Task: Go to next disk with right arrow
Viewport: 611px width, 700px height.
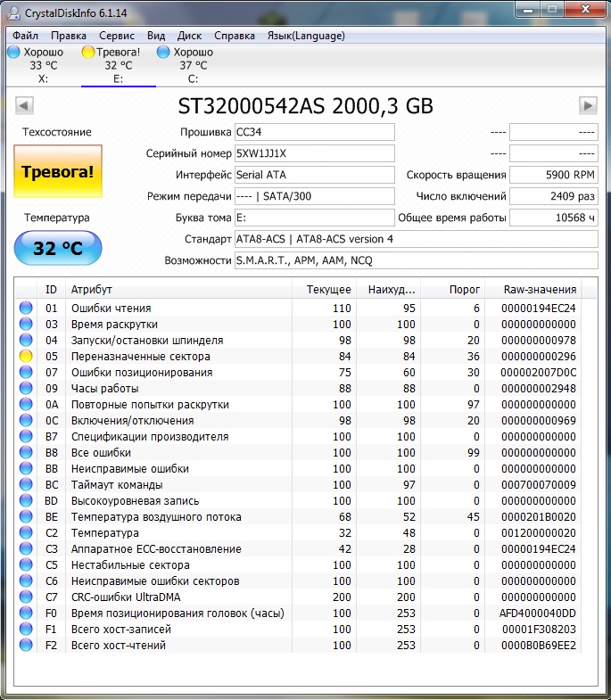Action: coord(587,106)
